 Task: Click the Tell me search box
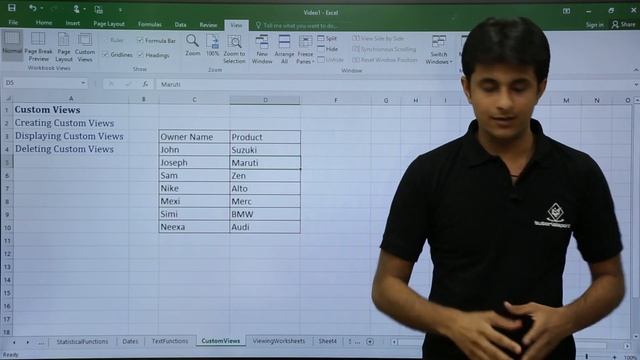pyautogui.click(x=300, y=26)
